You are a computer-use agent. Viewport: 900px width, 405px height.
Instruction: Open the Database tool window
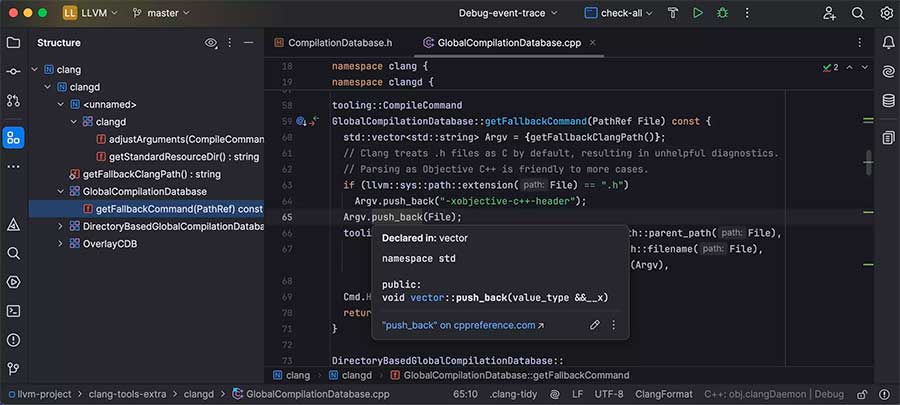pyautogui.click(x=888, y=101)
